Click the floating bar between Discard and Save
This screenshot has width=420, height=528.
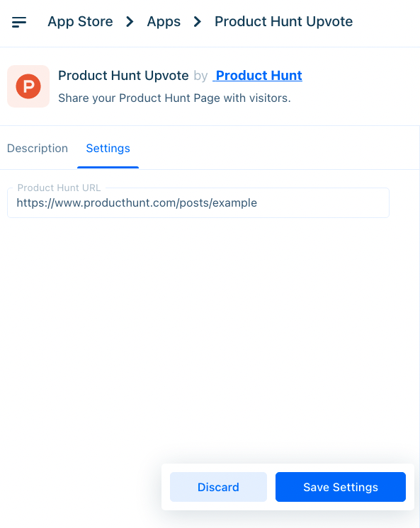click(271, 487)
